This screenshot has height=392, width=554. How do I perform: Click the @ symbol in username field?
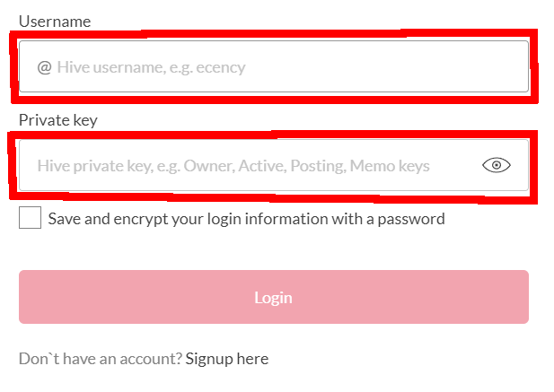45,67
